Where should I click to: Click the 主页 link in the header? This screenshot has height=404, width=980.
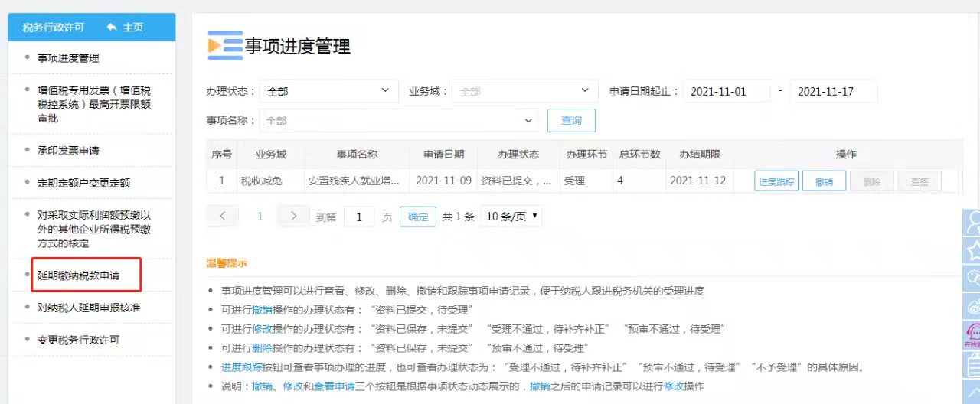tap(133, 27)
